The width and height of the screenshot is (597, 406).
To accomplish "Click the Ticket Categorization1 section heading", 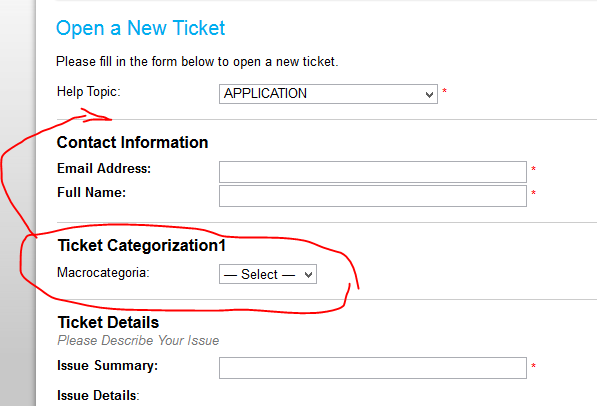I will pos(142,245).
